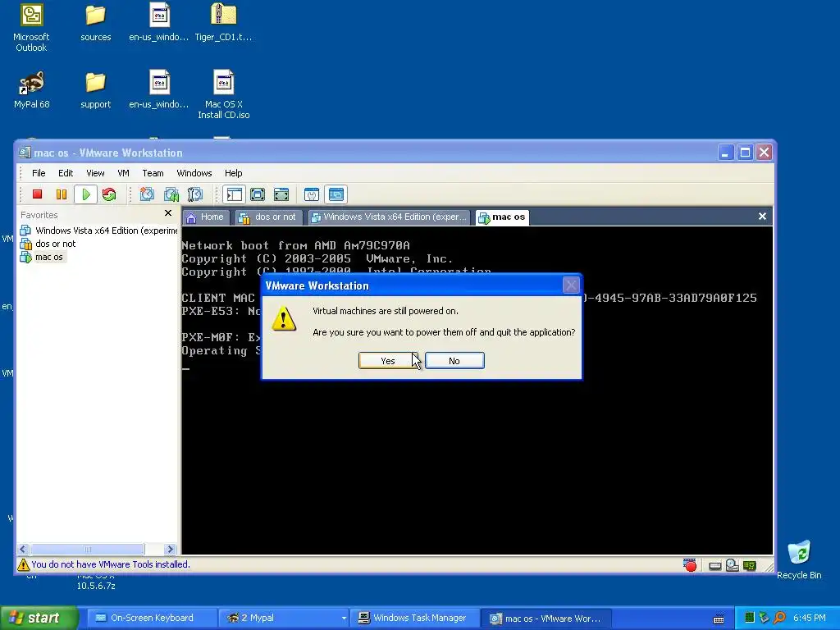Viewport: 840px width, 630px height.
Task: Click the CD-ROM device icon in status bar
Action: pyautogui.click(x=733, y=565)
